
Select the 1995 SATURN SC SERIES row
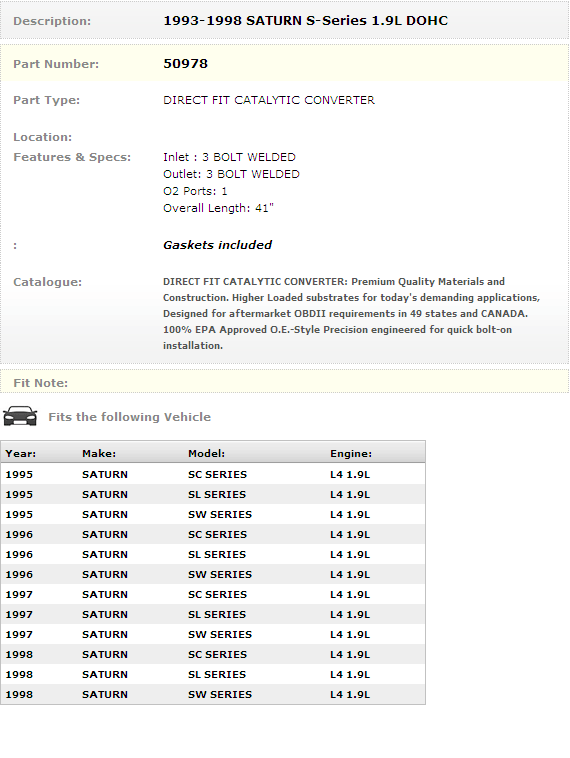[x=213, y=474]
